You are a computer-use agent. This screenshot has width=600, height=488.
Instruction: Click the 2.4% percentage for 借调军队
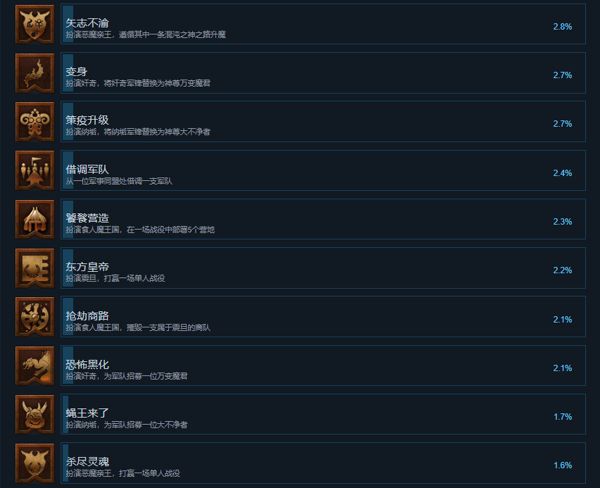coord(562,173)
